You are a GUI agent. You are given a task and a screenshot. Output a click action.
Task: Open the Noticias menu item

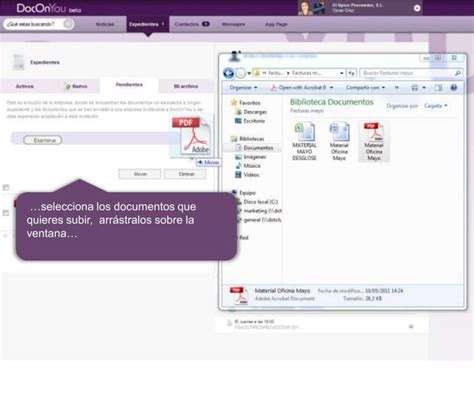[x=105, y=24]
